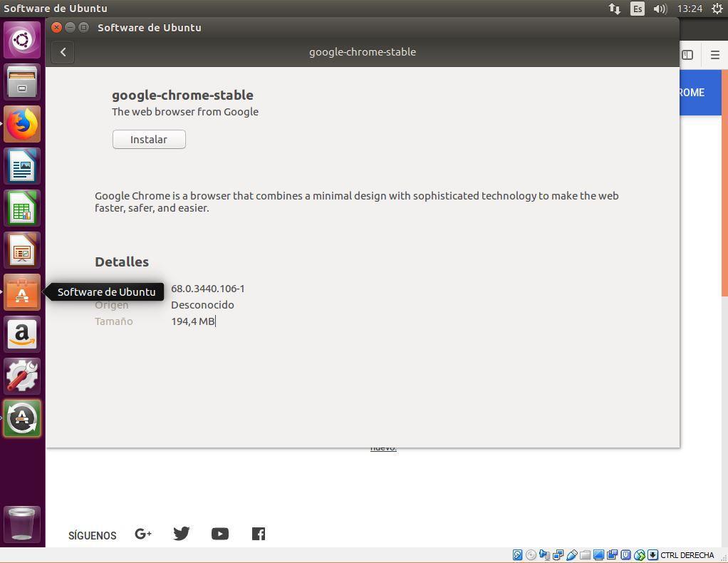Open the browser hamburger menu
Screen dimensions: 728x563
click(x=715, y=54)
